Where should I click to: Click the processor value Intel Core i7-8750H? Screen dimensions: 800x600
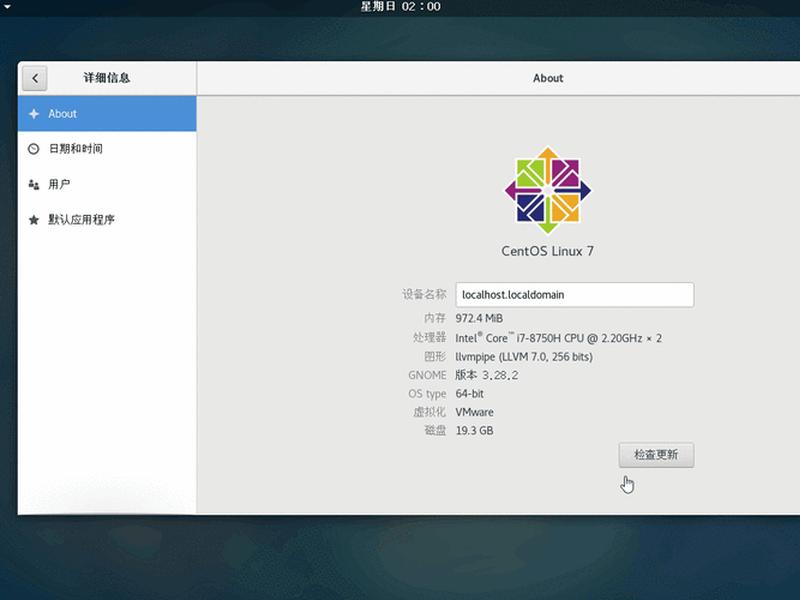558,338
